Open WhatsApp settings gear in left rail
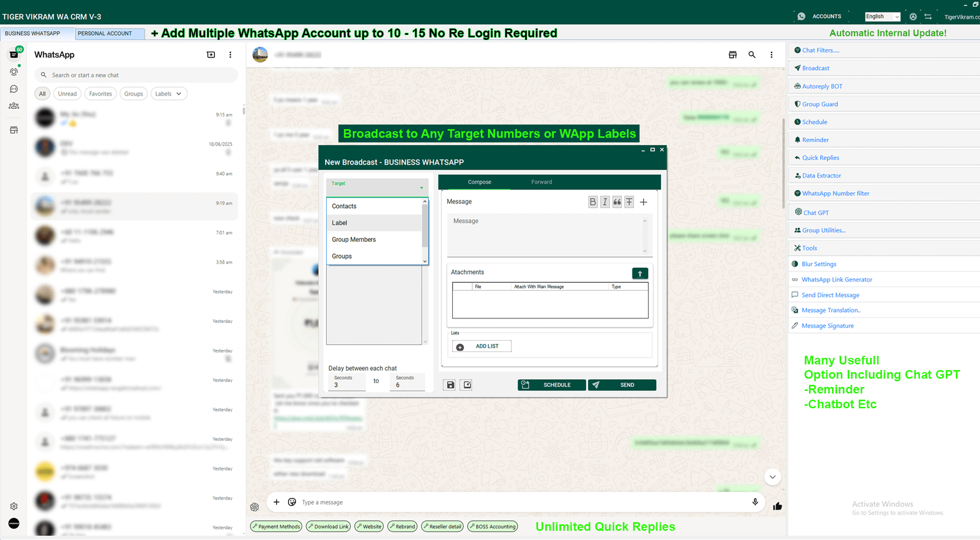This screenshot has height=540, width=980. pos(14,506)
